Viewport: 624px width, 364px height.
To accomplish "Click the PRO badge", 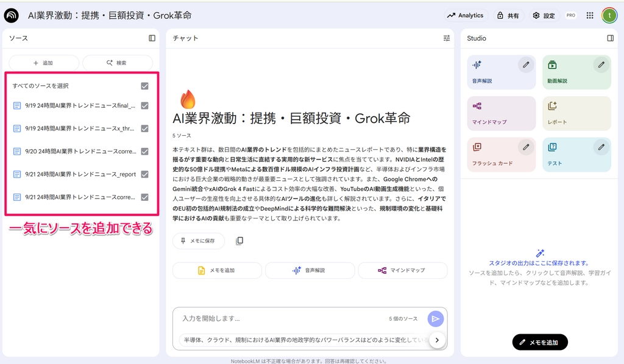I will pyautogui.click(x=570, y=15).
